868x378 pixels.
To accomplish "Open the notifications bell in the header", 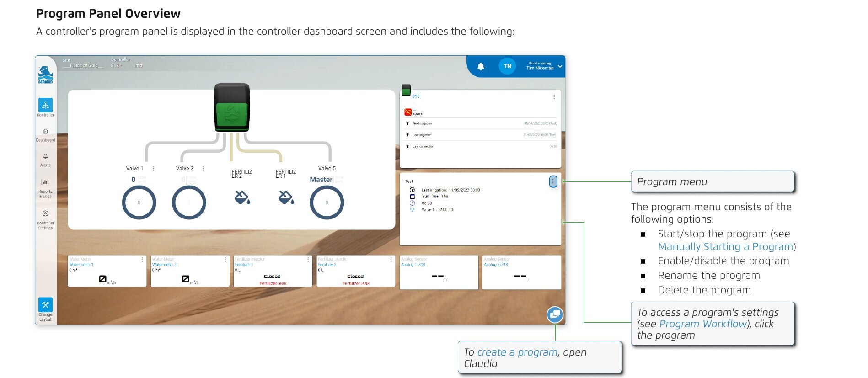I will (481, 66).
